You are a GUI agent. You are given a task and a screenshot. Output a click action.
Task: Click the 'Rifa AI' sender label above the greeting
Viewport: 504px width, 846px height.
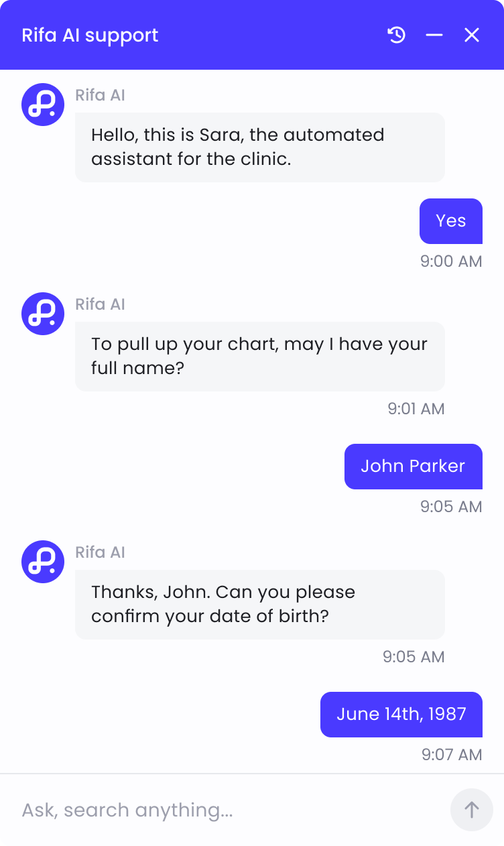pos(100,95)
